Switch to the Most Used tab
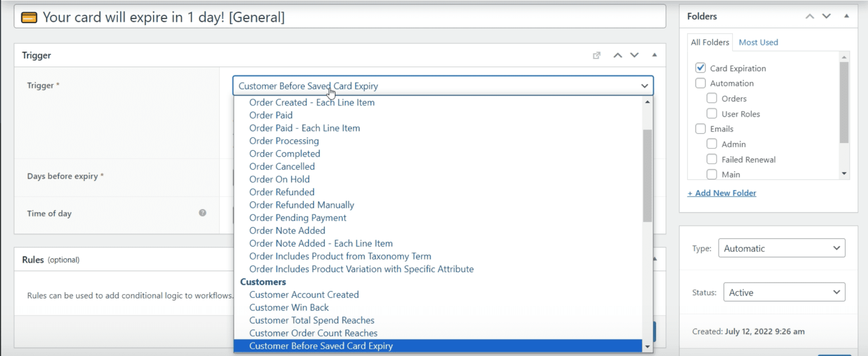 tap(758, 42)
